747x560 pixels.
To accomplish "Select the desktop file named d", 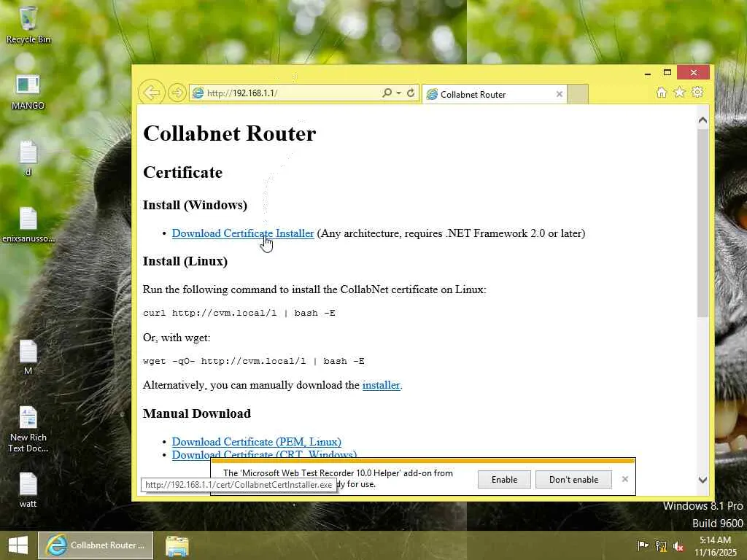I will [x=28, y=158].
